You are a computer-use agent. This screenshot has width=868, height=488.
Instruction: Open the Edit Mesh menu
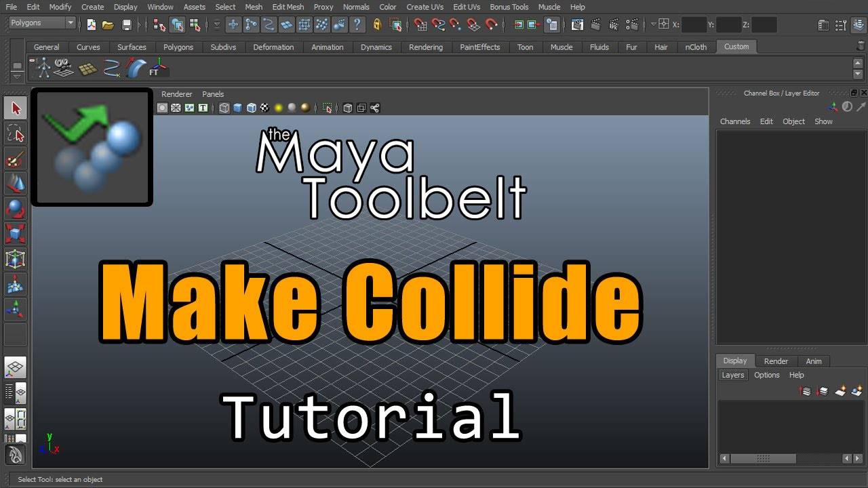coord(288,7)
